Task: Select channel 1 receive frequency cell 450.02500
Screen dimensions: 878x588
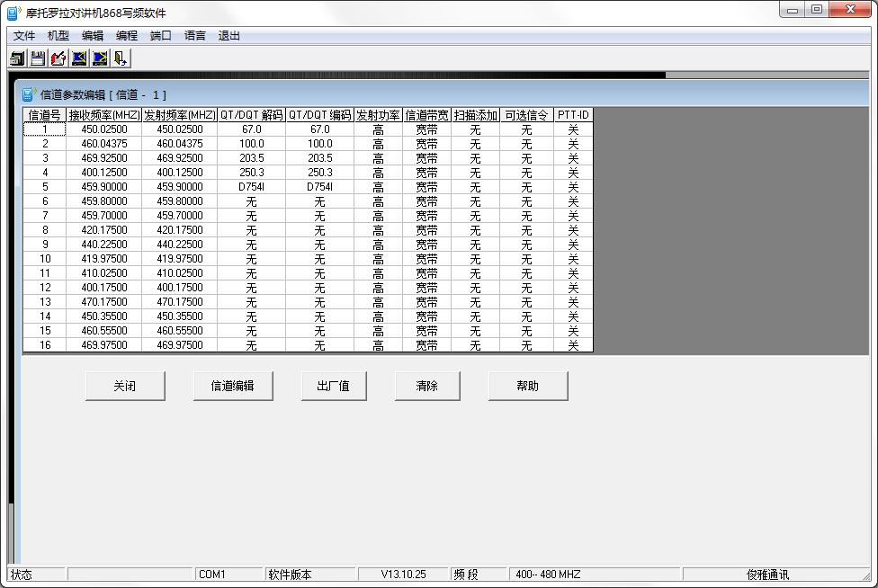Action: click(x=104, y=129)
